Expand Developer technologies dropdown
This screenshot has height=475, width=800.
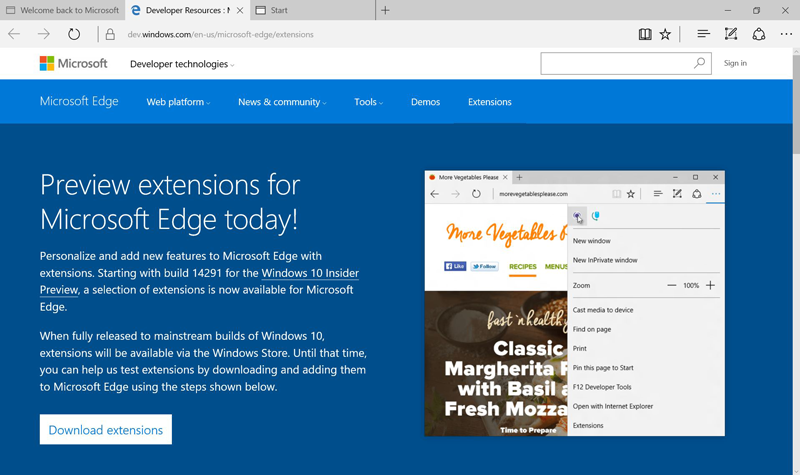[182, 64]
